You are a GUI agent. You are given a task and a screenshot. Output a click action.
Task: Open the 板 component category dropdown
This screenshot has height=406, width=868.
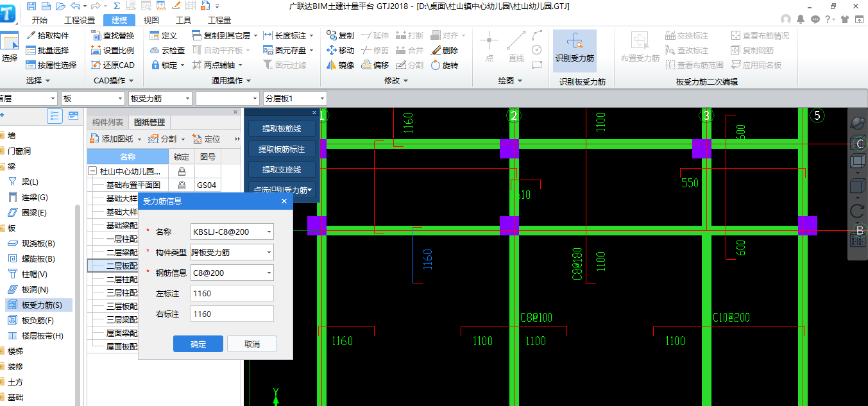(x=120, y=99)
